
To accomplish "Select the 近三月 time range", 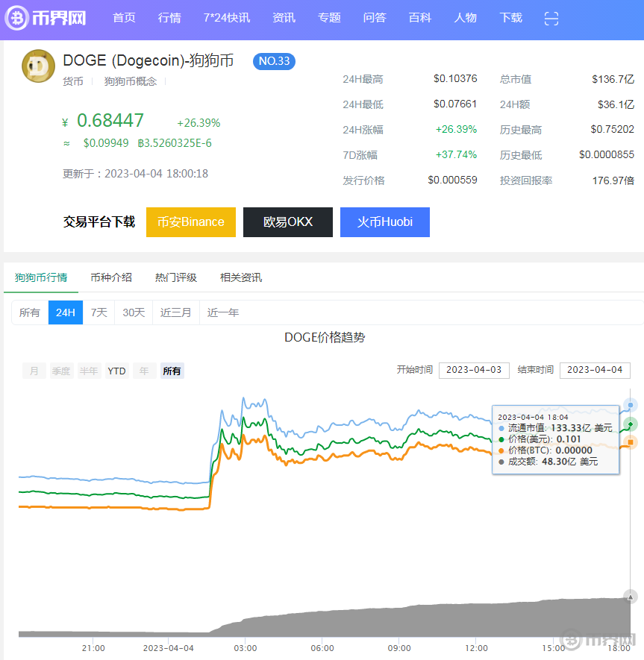I will 176,312.
